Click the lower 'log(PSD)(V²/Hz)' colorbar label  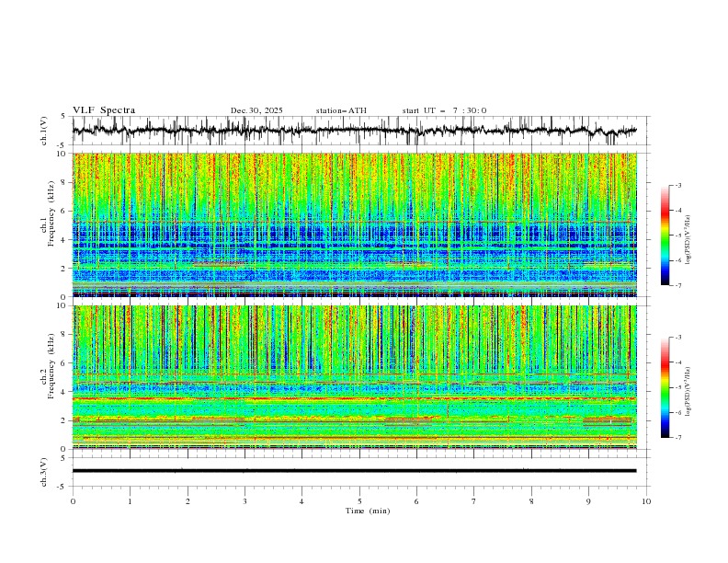pyautogui.click(x=688, y=392)
